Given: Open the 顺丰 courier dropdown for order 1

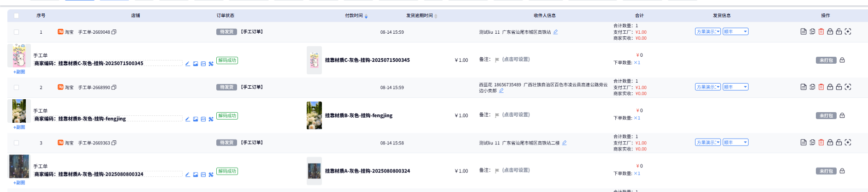Looking at the screenshot, I should [x=735, y=32].
